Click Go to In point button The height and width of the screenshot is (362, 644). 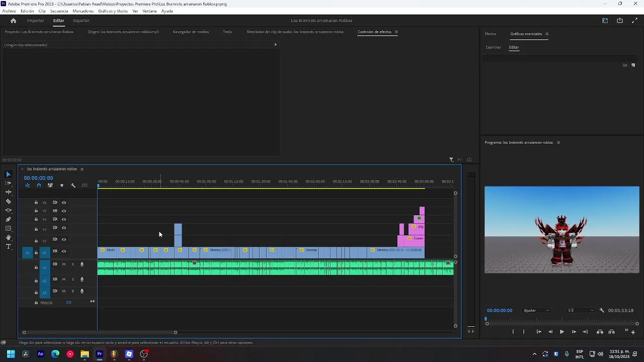click(x=539, y=332)
